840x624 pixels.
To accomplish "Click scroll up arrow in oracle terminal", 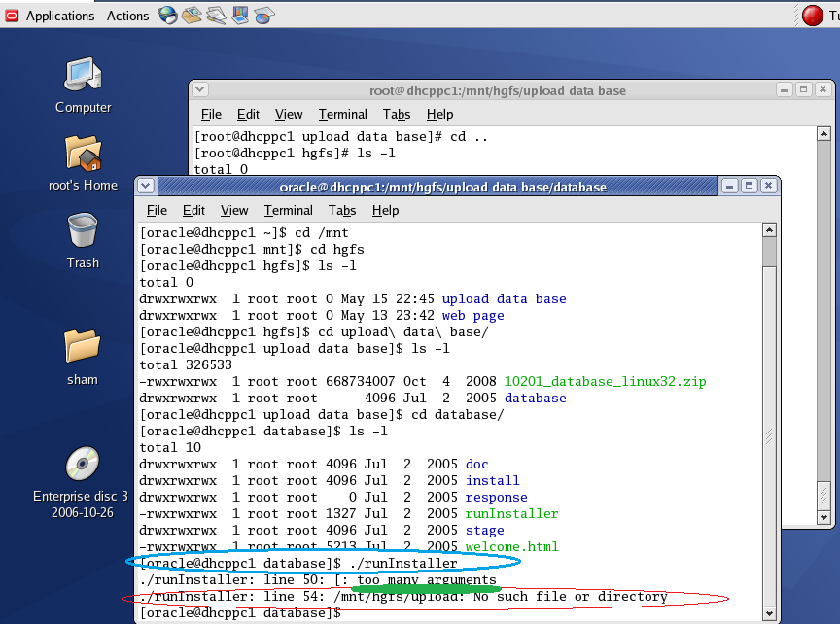I will (770, 230).
